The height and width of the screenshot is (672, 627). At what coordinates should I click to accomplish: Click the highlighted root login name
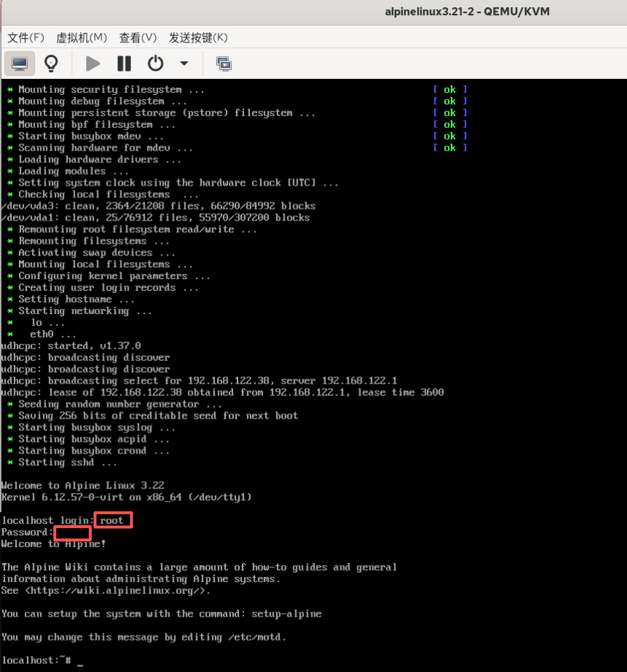click(x=112, y=520)
